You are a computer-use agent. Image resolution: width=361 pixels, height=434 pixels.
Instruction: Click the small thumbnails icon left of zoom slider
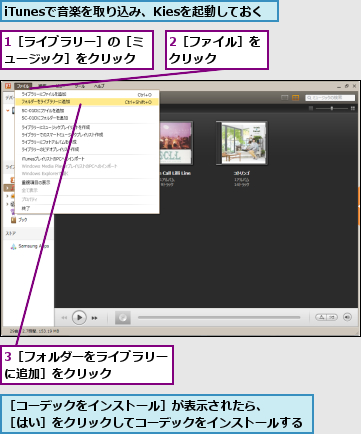(x=311, y=108)
